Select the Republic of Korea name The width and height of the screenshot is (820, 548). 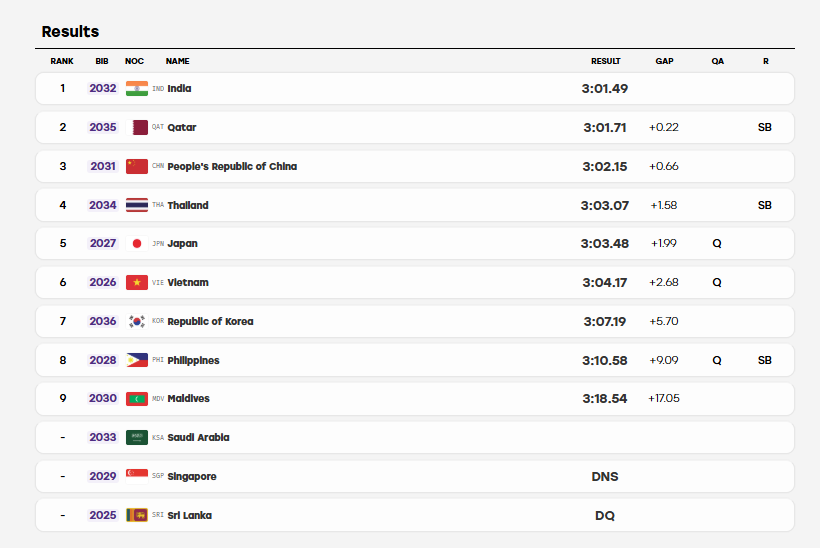210,321
